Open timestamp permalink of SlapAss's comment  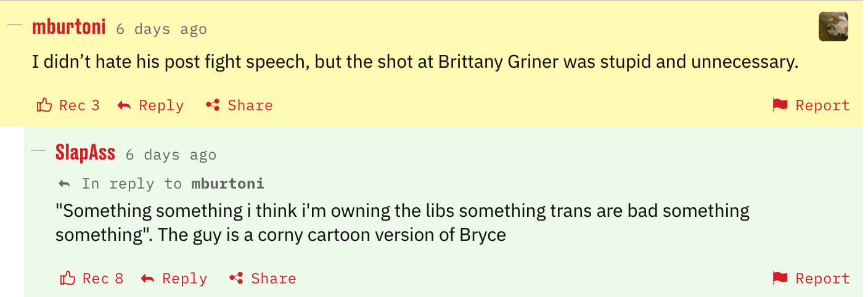click(171, 154)
